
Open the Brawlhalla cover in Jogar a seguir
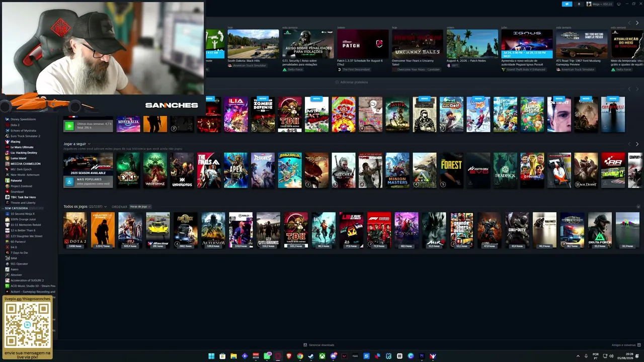pyautogui.click(x=290, y=170)
